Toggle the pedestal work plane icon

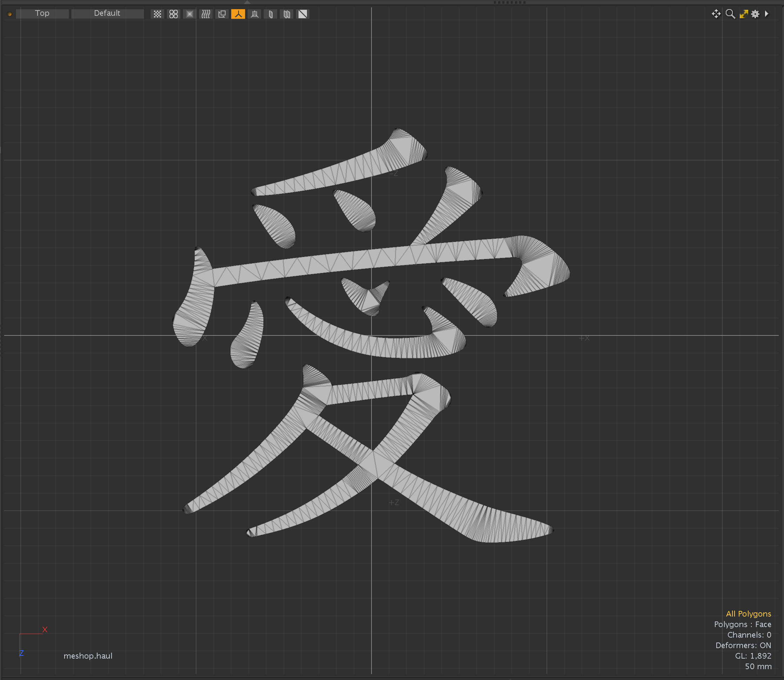(x=254, y=14)
